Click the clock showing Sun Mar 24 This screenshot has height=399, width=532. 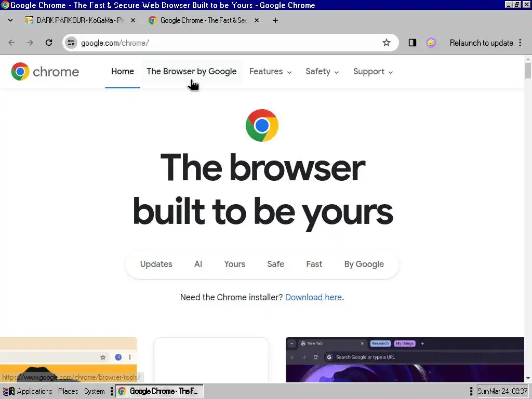pyautogui.click(x=502, y=391)
